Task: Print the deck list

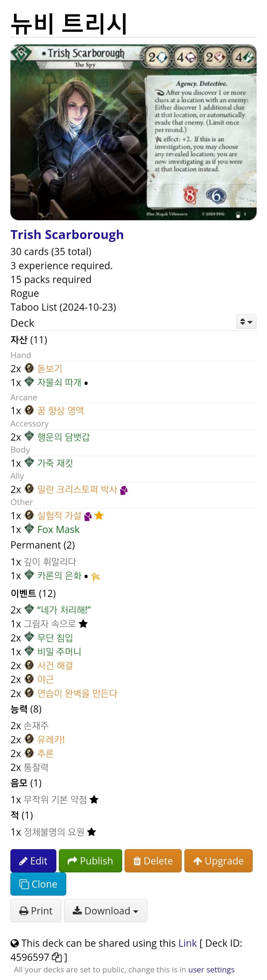Action: click(x=35, y=910)
